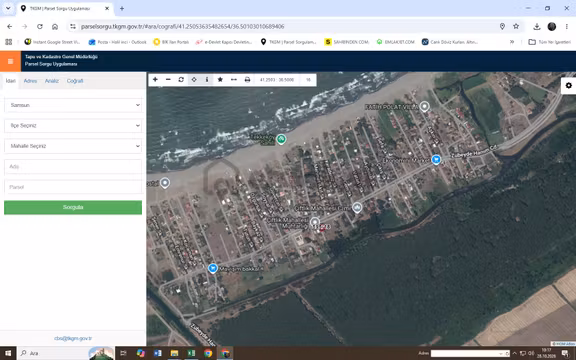Viewport: 576px width, 360px height.
Task: Open a new browser tab
Action: pyautogui.click(x=122, y=8)
